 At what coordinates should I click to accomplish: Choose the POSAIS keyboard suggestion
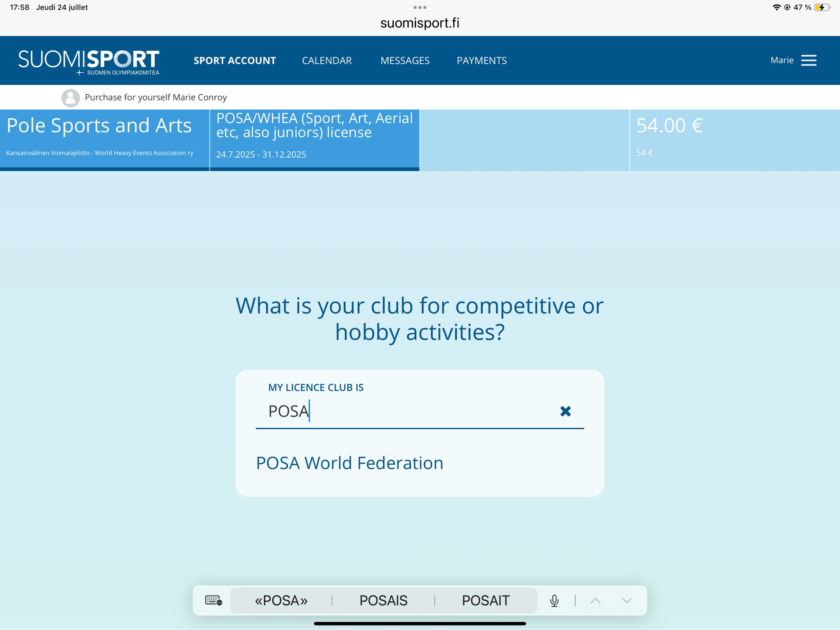click(383, 600)
